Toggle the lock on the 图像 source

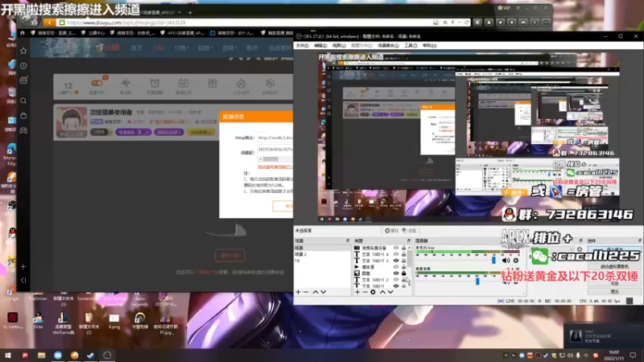click(x=404, y=273)
